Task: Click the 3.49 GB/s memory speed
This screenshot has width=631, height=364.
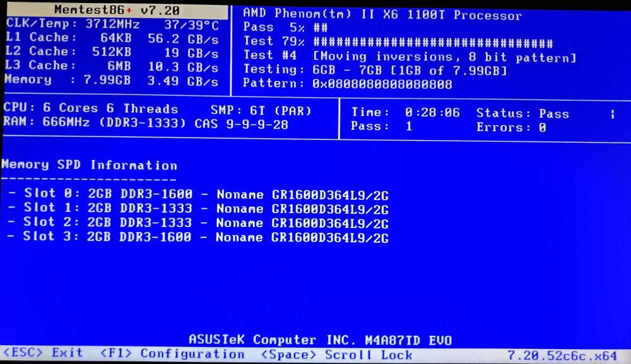Action: (183, 81)
